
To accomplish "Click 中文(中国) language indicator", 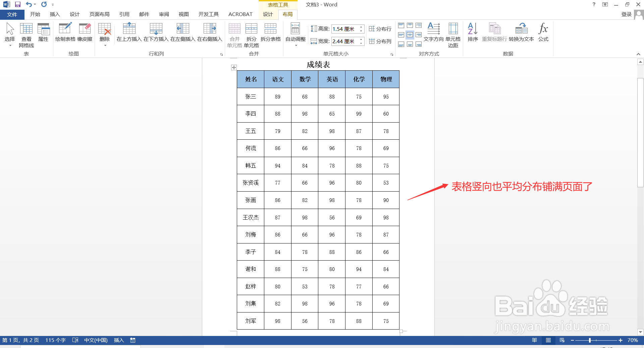I will click(96, 340).
